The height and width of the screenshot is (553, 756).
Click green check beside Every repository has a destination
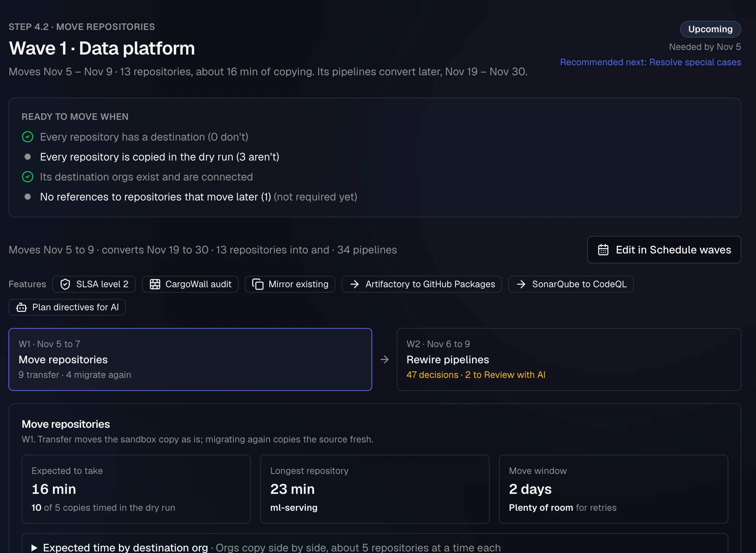(x=28, y=137)
